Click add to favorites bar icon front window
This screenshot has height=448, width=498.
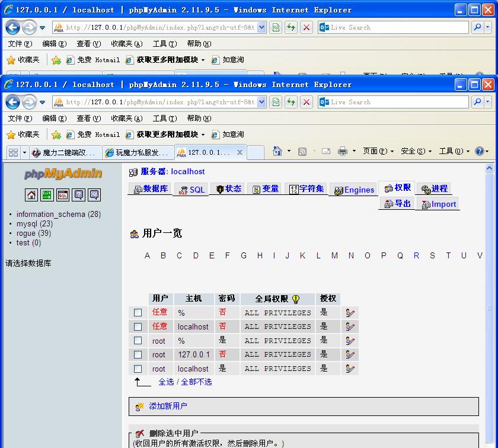click(x=56, y=135)
